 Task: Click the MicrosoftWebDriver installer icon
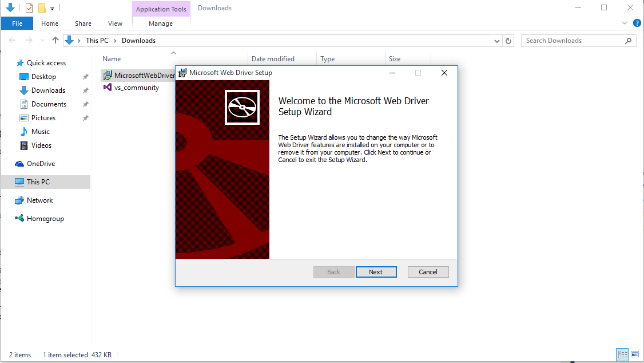pos(107,75)
